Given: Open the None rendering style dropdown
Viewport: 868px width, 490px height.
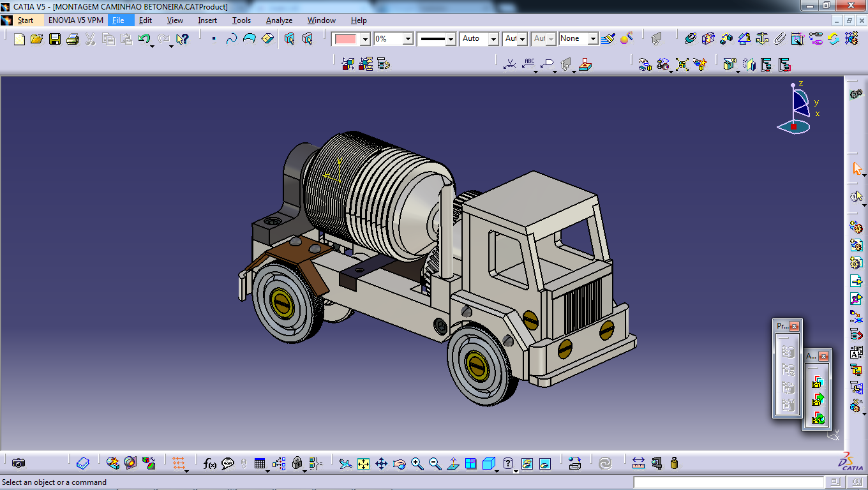Looking at the screenshot, I should click(x=593, y=39).
